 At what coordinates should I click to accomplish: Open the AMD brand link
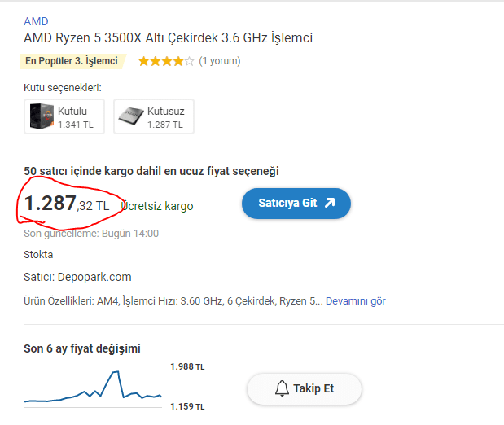36,21
